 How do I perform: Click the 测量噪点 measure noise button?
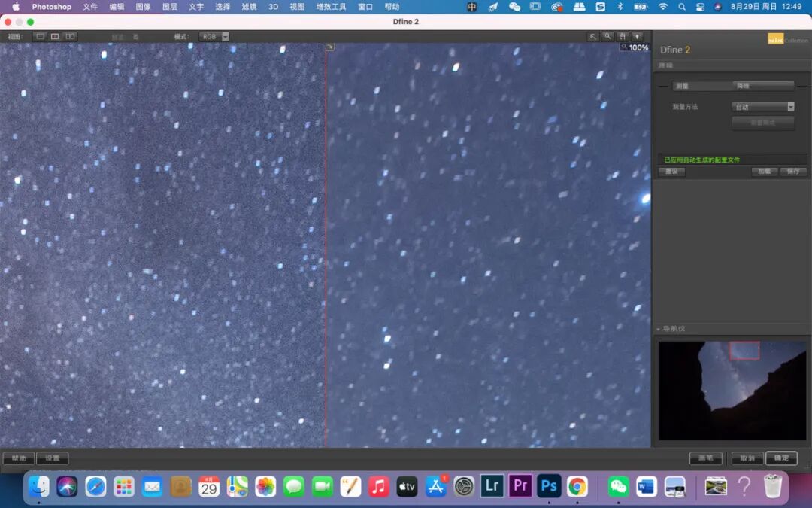click(x=763, y=123)
